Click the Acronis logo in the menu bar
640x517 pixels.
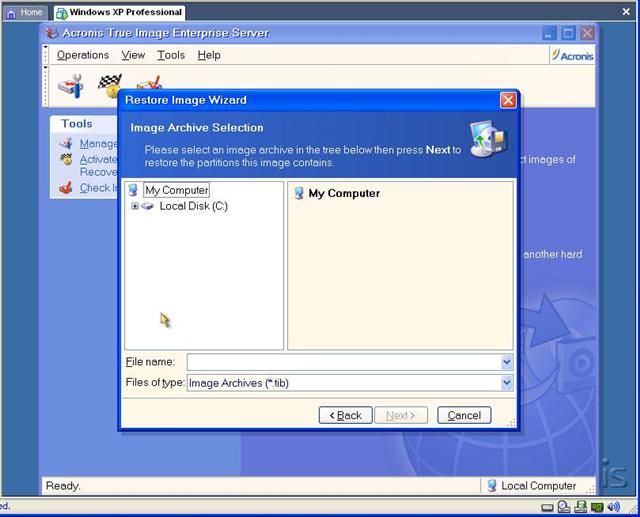click(x=572, y=55)
